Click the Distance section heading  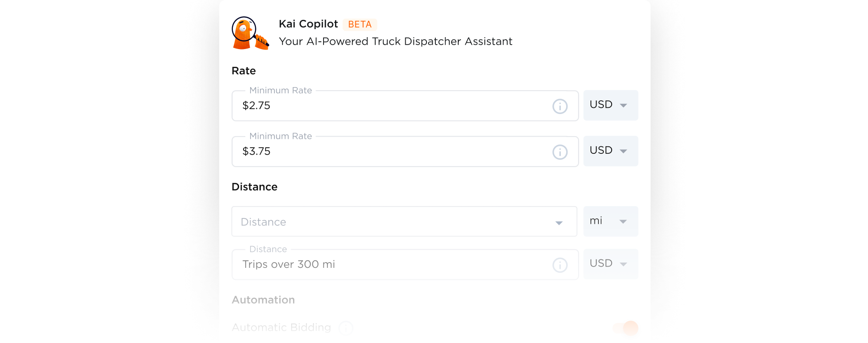point(254,187)
